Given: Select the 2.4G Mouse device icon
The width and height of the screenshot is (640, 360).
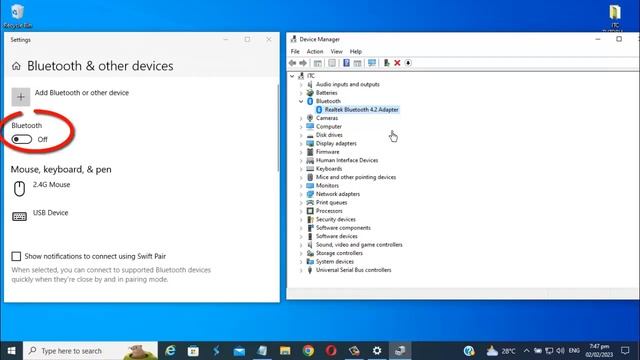Looking at the screenshot, I should click(19, 189).
